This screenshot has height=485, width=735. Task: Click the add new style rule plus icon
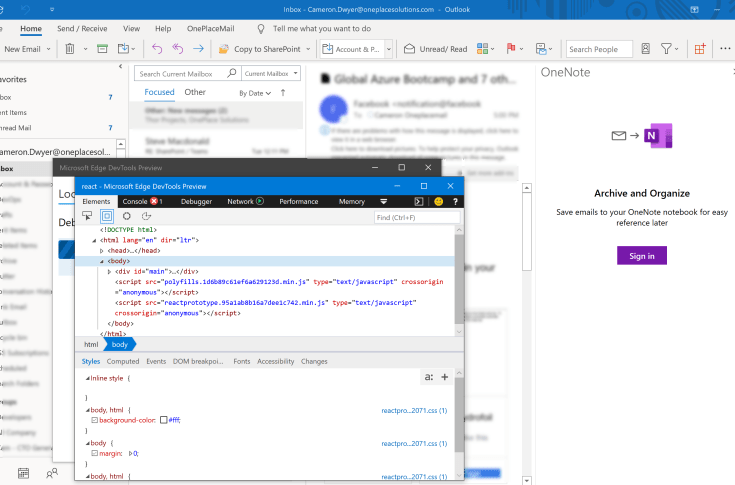(445, 377)
